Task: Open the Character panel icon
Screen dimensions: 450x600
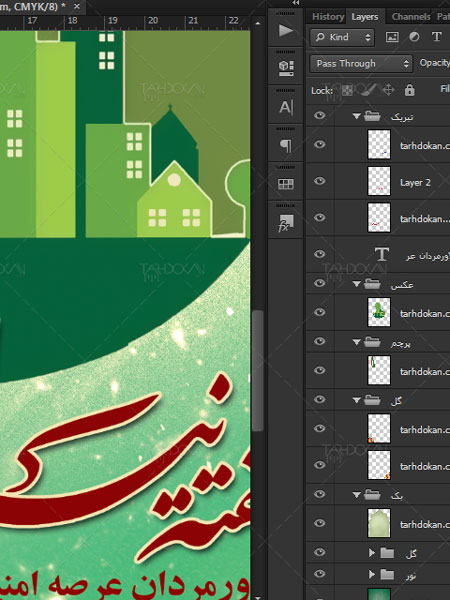Action: pos(285,107)
